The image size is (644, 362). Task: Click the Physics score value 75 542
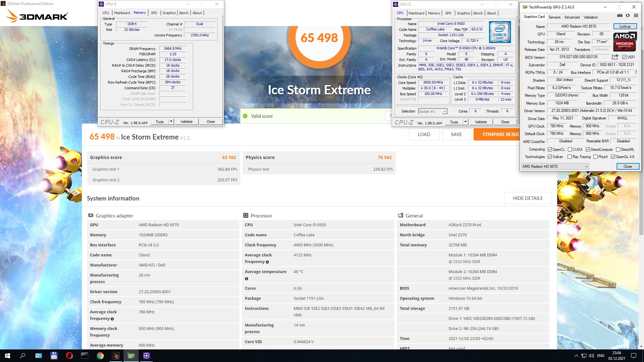click(385, 157)
